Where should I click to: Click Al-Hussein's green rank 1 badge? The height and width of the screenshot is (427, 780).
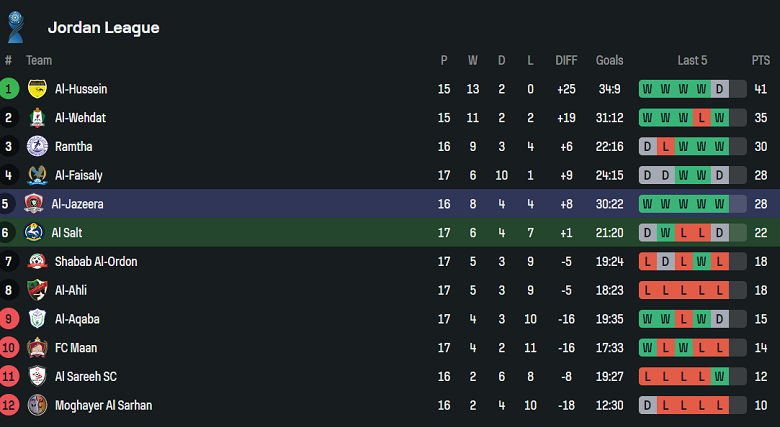point(9,89)
